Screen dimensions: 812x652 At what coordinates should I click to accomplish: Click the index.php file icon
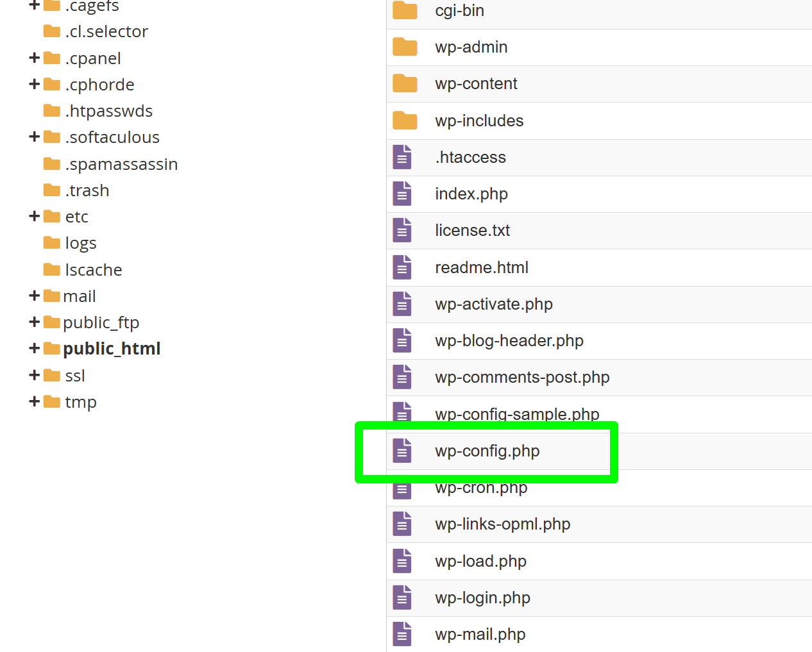[x=402, y=194]
